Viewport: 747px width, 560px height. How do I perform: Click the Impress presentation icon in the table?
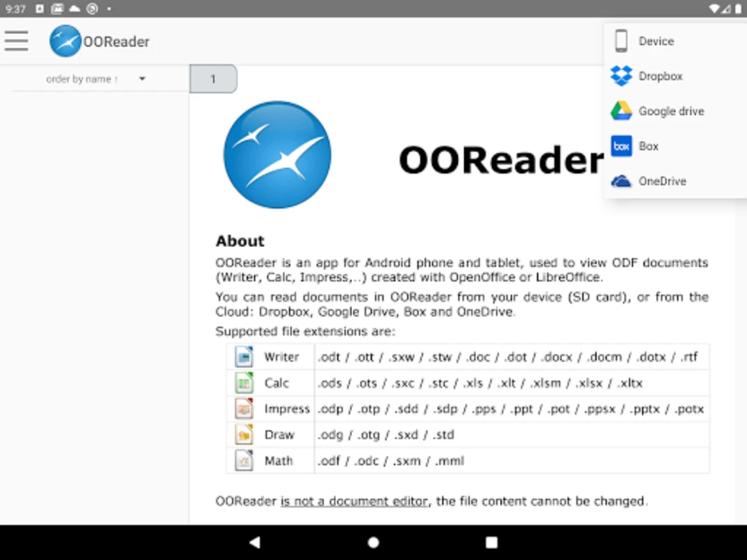click(244, 409)
